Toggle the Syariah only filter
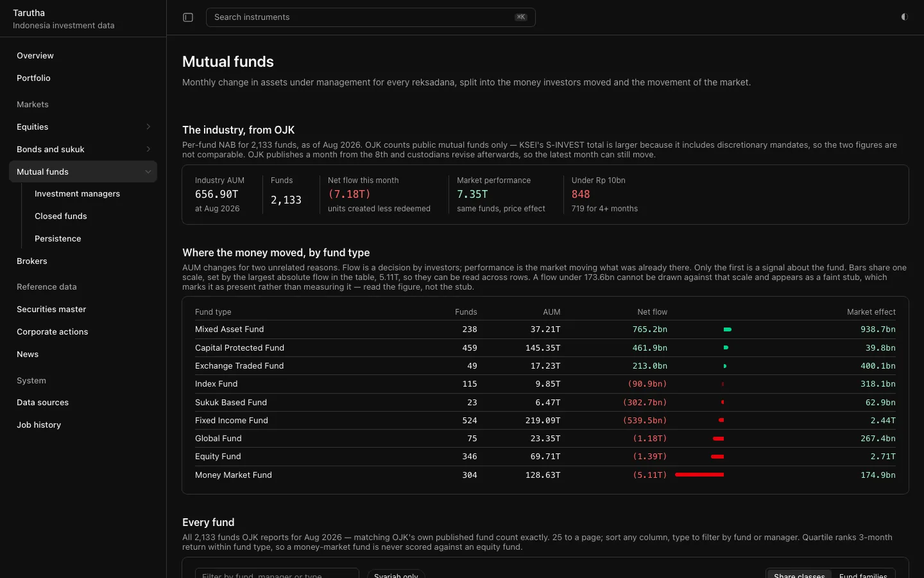The width and height of the screenshot is (924, 578). pyautogui.click(x=396, y=575)
